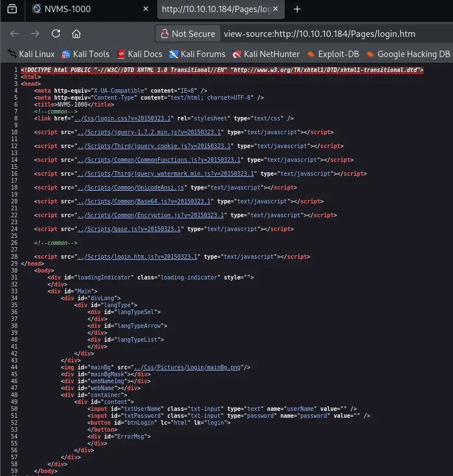The image size is (453, 476).
Task: Open the Kali Docs bookmark
Action: coord(139,54)
